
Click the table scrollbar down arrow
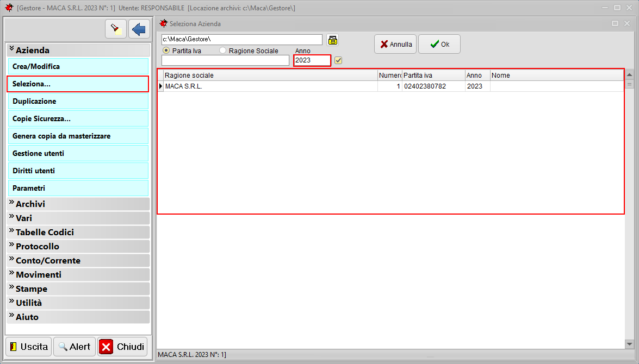point(630,344)
